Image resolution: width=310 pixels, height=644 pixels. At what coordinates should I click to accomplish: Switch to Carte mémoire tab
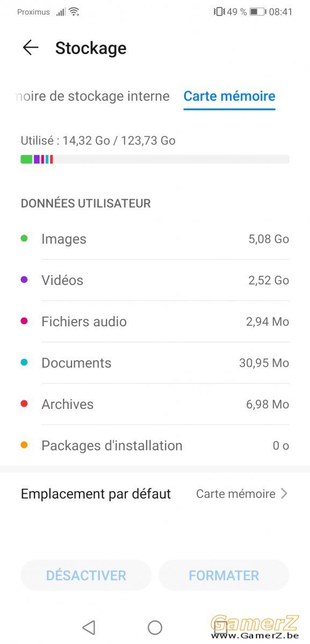coord(229,96)
